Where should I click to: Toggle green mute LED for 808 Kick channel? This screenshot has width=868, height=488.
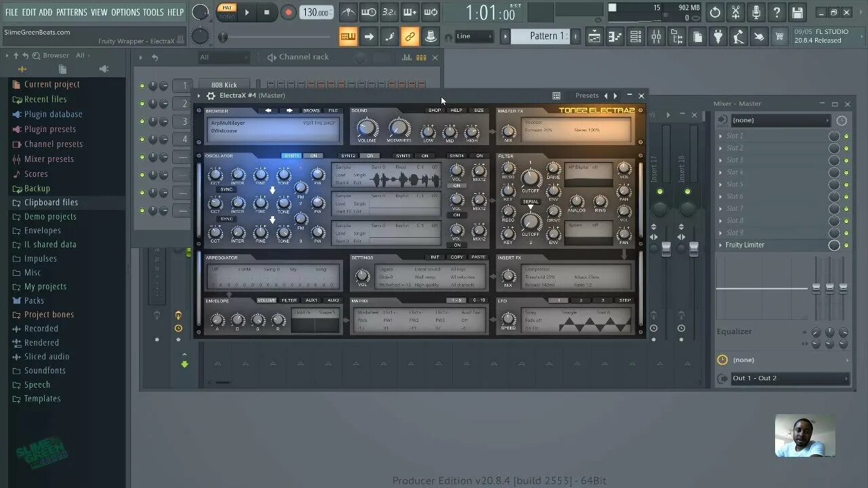(142, 85)
